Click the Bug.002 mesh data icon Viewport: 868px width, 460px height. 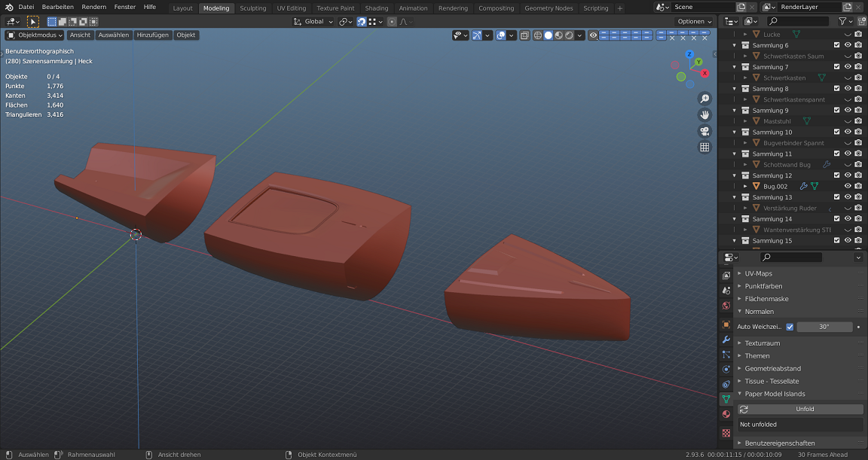tap(815, 186)
